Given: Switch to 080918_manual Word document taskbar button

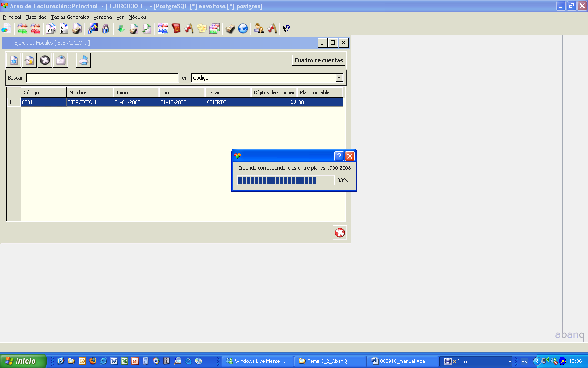Looking at the screenshot, I should pos(403,361).
